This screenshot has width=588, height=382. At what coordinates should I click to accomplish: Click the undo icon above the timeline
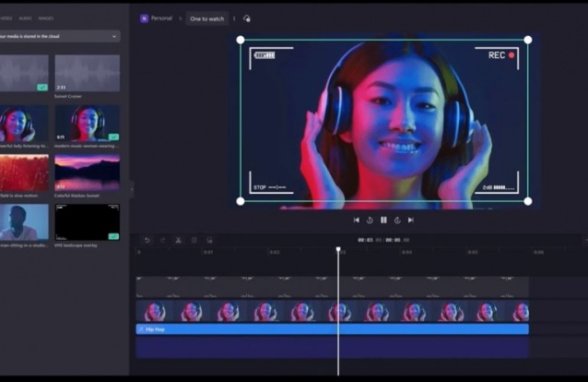pos(147,240)
